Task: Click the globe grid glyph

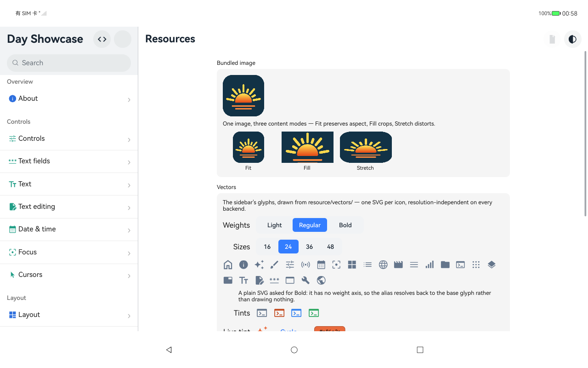Action: click(x=383, y=264)
